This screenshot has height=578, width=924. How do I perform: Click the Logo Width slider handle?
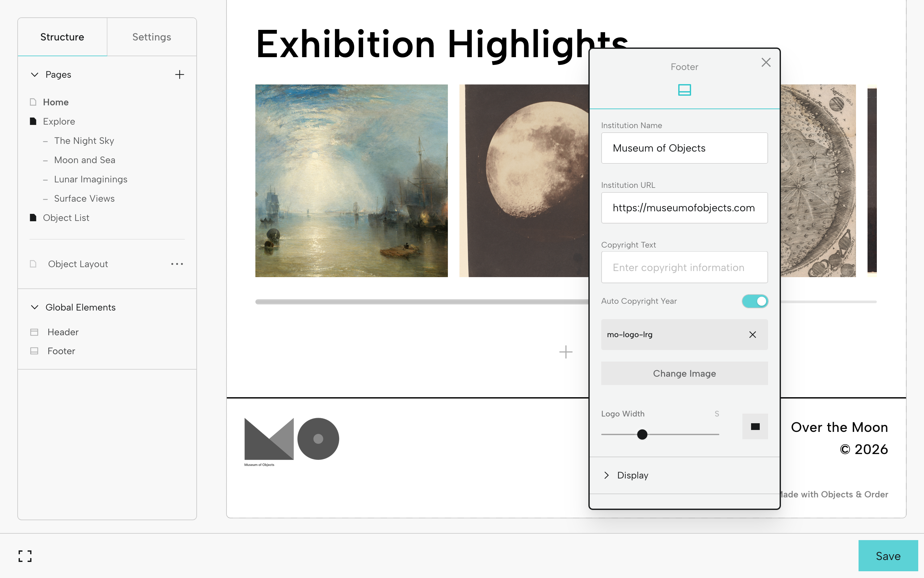[642, 434]
